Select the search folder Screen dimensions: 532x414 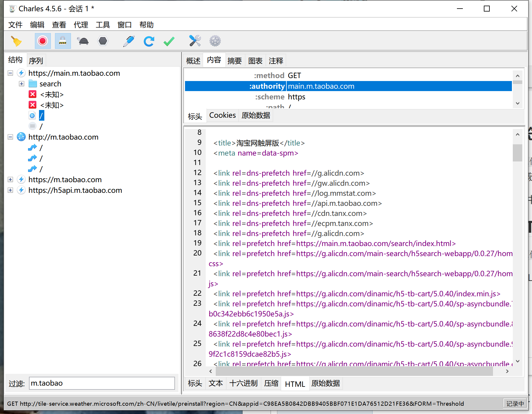pos(50,84)
